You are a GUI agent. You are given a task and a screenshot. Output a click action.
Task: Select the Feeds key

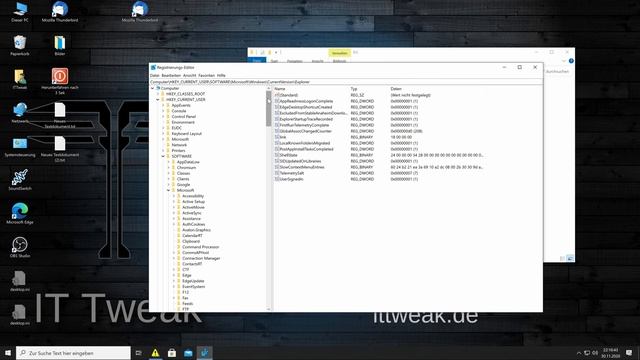click(x=187, y=304)
